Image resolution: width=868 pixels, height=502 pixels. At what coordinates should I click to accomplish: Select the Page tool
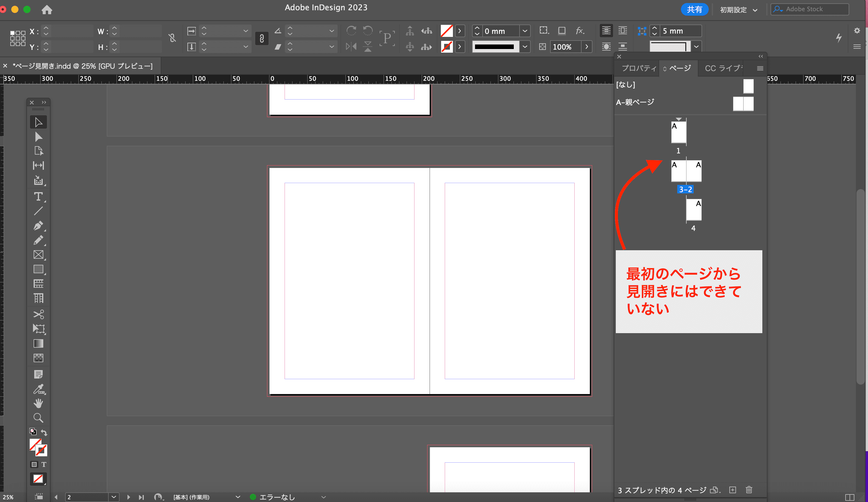click(x=38, y=151)
